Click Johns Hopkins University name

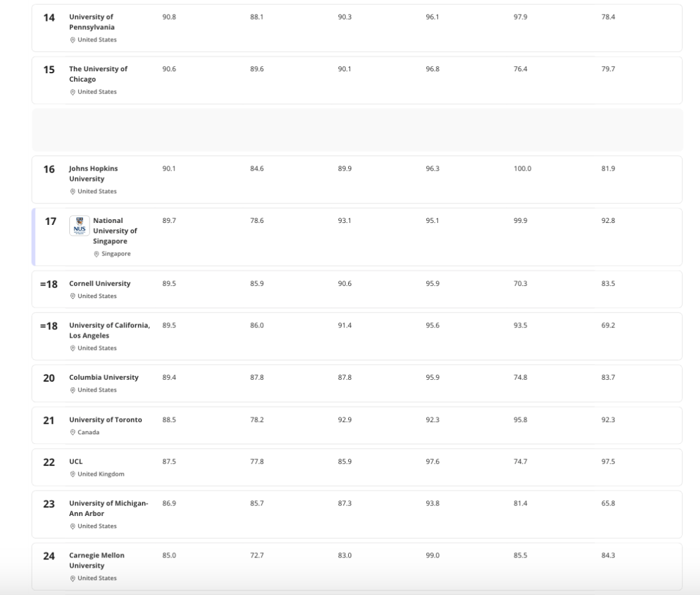93,174
